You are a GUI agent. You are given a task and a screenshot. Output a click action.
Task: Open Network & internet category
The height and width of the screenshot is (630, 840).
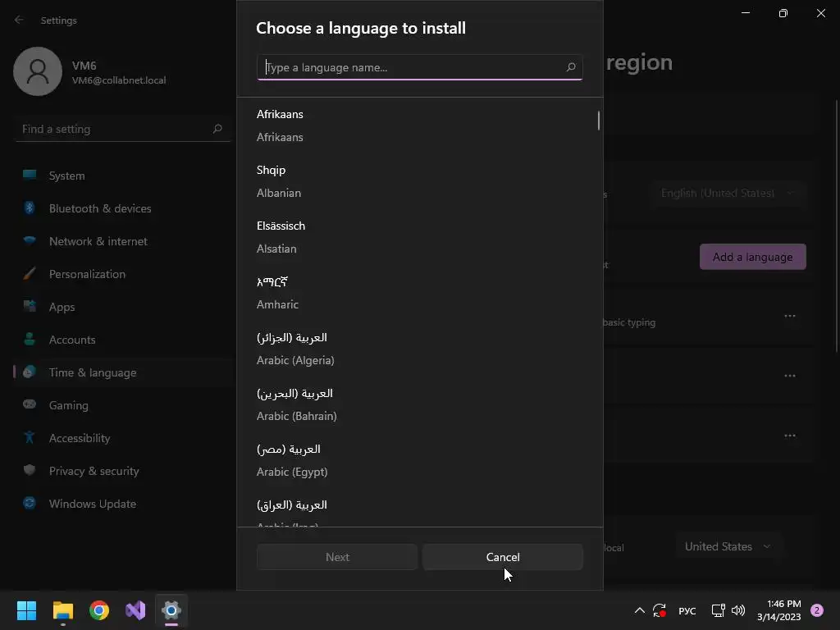coord(123,241)
